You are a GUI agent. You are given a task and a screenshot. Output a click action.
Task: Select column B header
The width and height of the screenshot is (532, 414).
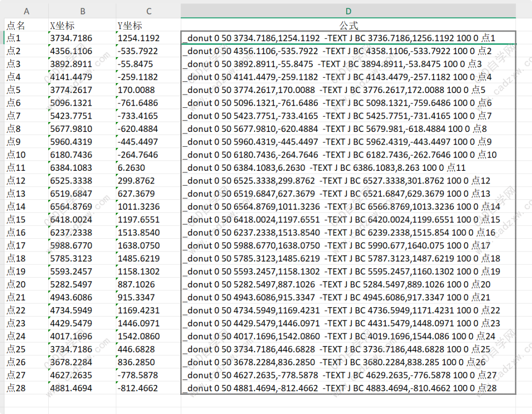[x=82, y=11]
